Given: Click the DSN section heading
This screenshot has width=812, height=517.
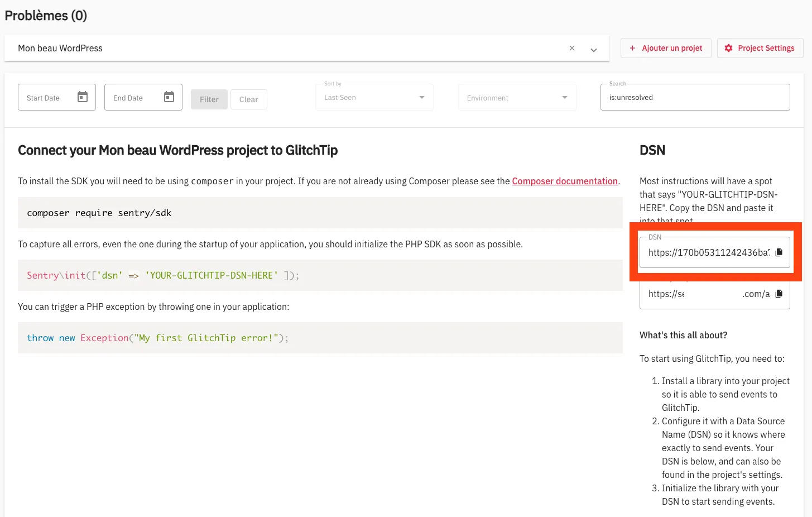Looking at the screenshot, I should coord(652,150).
